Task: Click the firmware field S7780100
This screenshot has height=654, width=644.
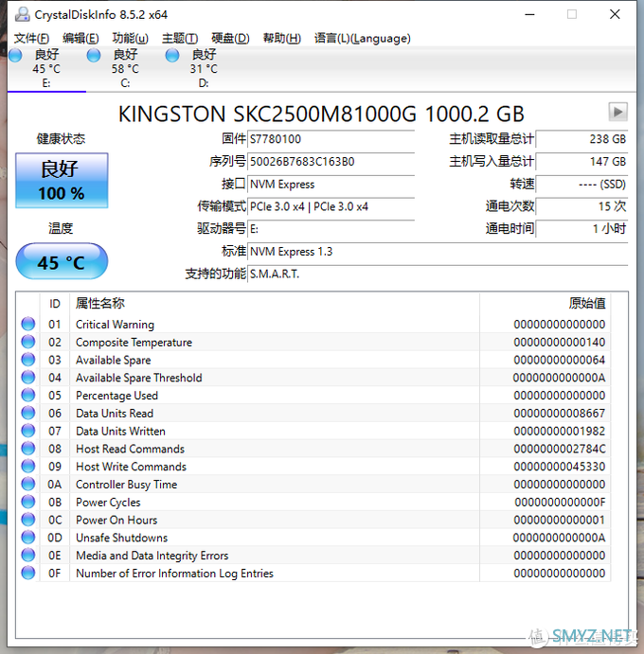Action: [331, 139]
